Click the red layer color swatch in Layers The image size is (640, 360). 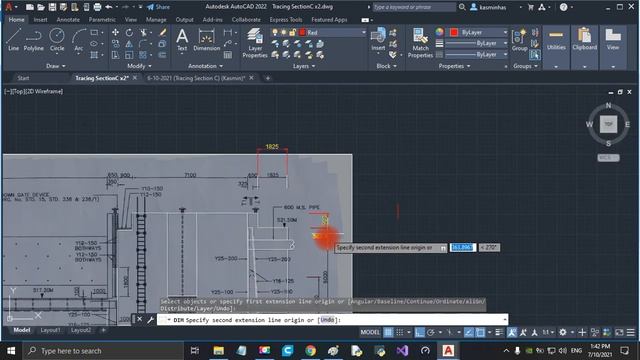302,32
